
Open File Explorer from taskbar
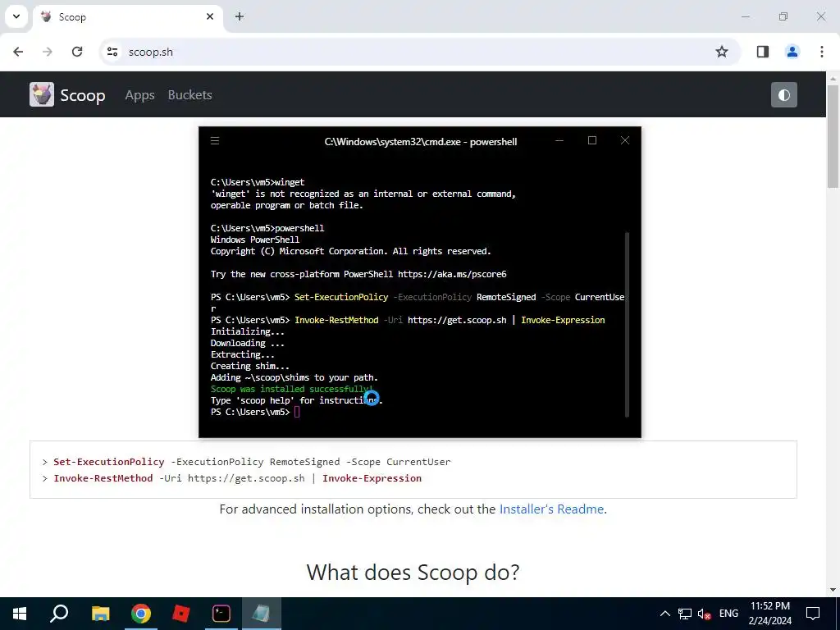[x=100, y=614]
